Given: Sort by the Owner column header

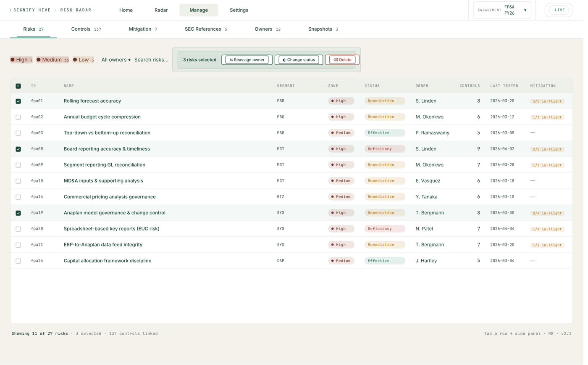Looking at the screenshot, I should [425, 86].
